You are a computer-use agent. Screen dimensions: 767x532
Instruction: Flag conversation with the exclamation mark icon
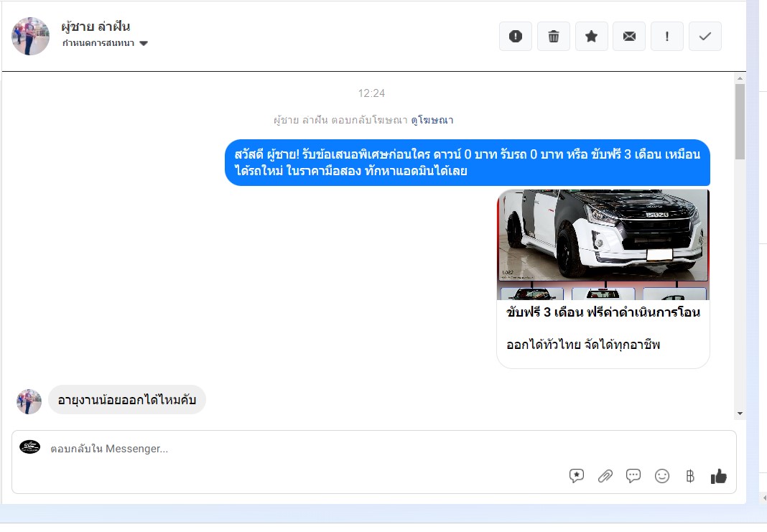point(667,37)
